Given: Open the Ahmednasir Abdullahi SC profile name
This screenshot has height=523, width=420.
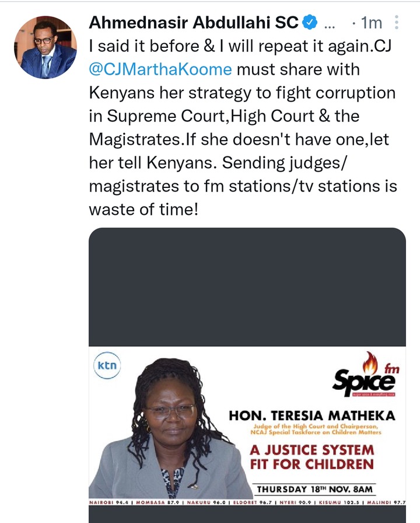Looking at the screenshot, I should (194, 22).
